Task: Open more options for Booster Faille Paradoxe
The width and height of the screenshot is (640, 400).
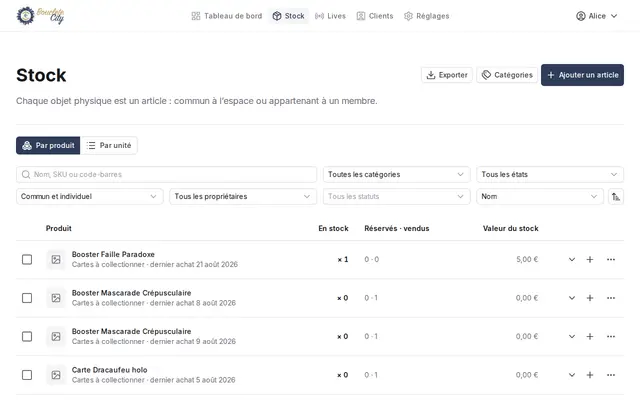Action: click(x=611, y=260)
